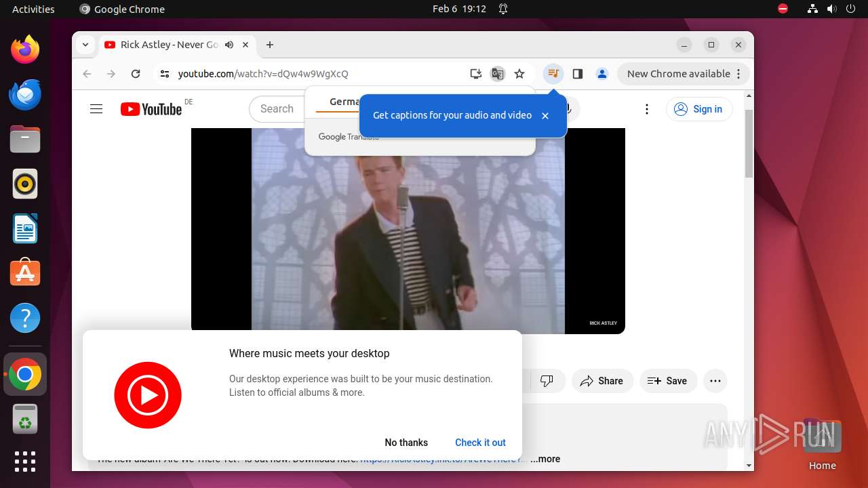
Task: Open Files manager from dock
Action: pyautogui.click(x=25, y=139)
